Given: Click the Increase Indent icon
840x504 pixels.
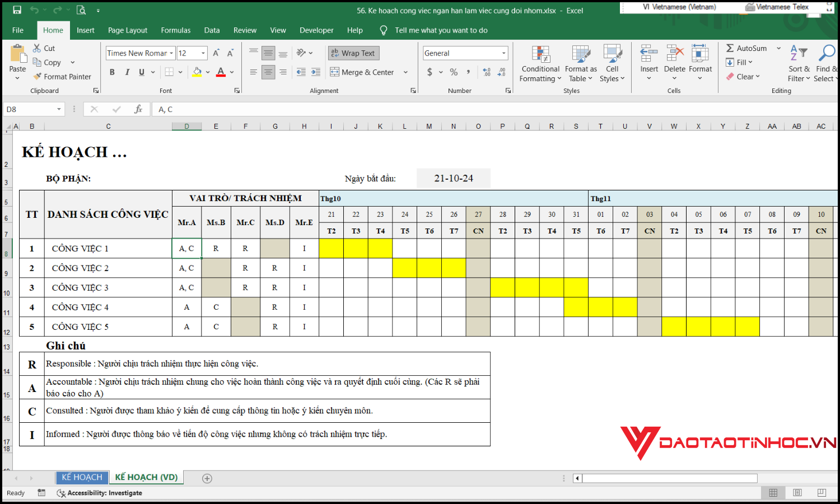Looking at the screenshot, I should pos(316,72).
